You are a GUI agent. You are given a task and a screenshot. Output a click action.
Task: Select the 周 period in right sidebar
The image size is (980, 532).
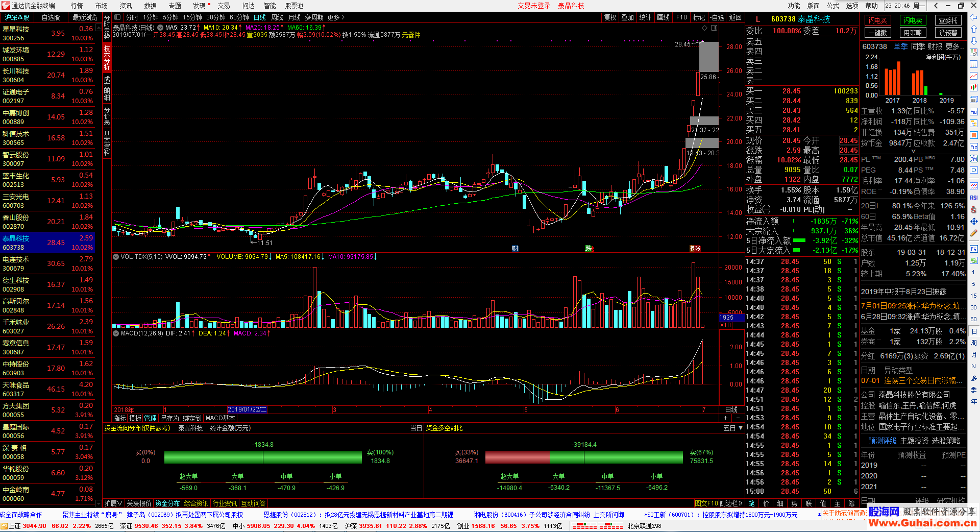[974, 343]
